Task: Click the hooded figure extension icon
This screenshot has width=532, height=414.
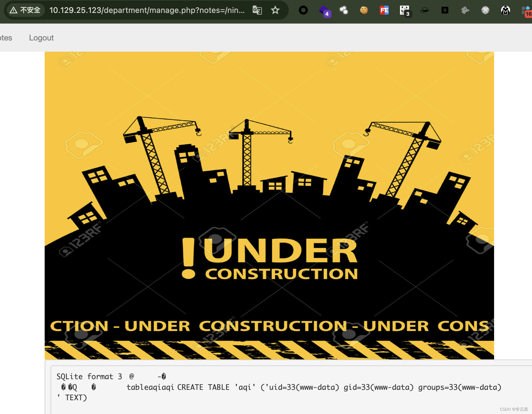Action: pos(506,10)
